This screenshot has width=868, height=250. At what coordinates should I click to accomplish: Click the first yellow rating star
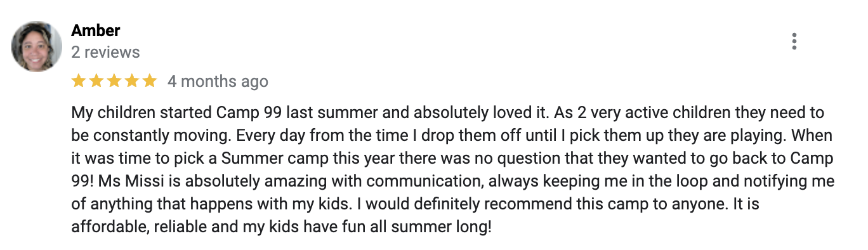(79, 81)
